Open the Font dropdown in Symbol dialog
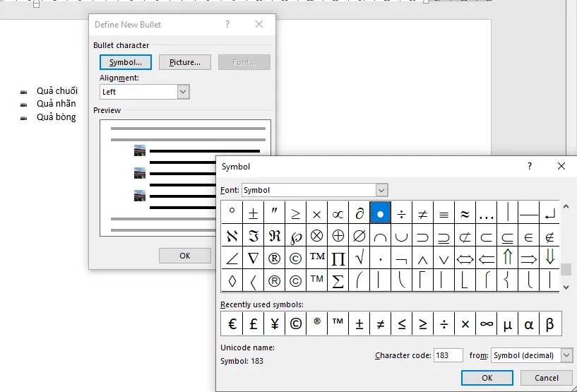 pyautogui.click(x=381, y=190)
